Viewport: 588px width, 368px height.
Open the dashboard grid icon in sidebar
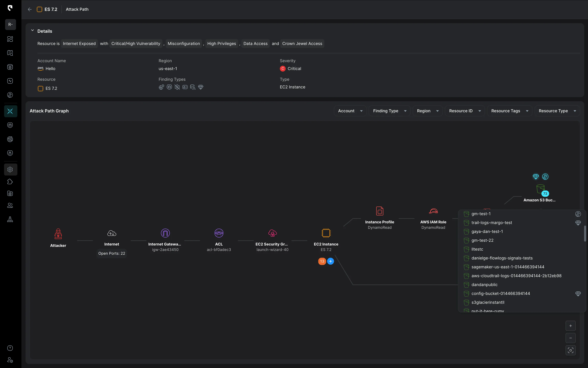click(x=10, y=39)
